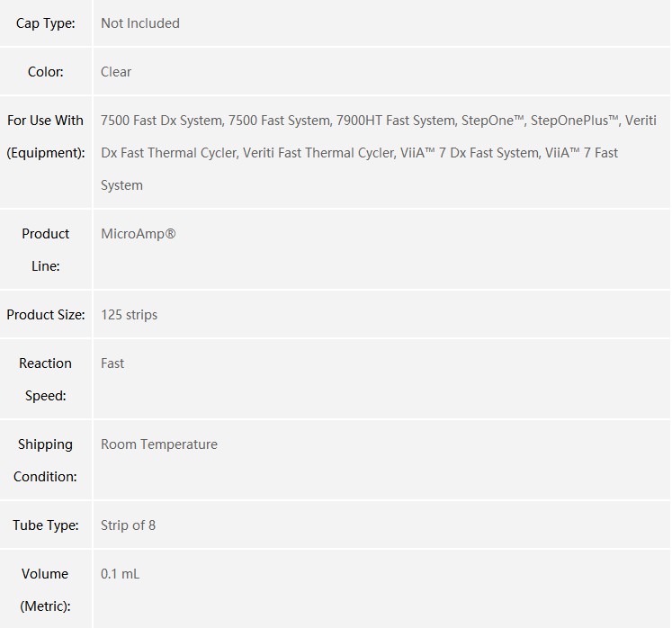Click the Tube Type label
The height and width of the screenshot is (628, 672).
click(x=45, y=525)
